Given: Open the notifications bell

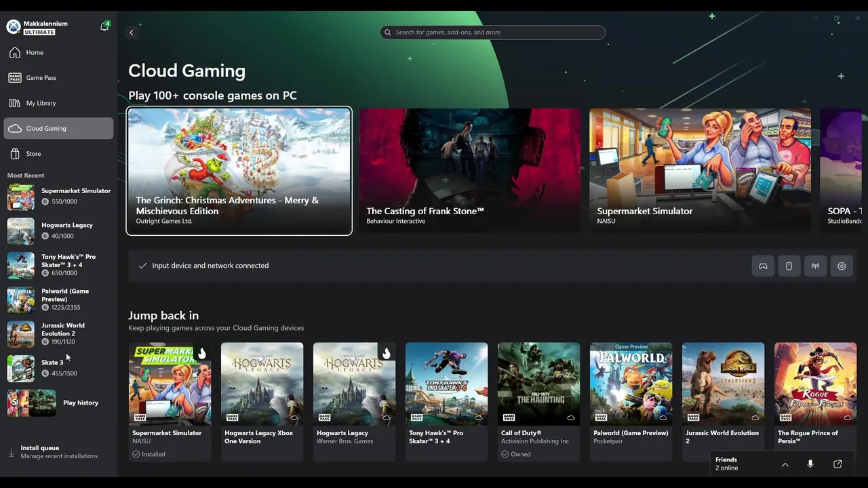Looking at the screenshot, I should click(x=104, y=27).
